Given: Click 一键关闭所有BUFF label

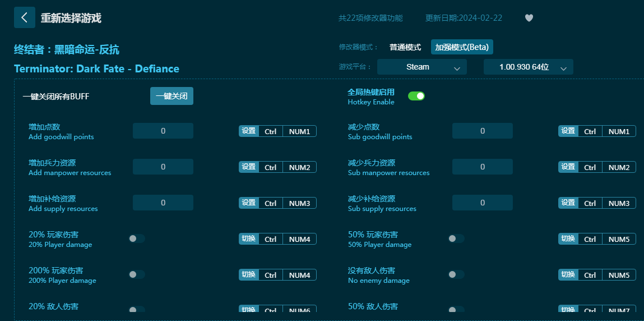Looking at the screenshot, I should (x=56, y=97).
